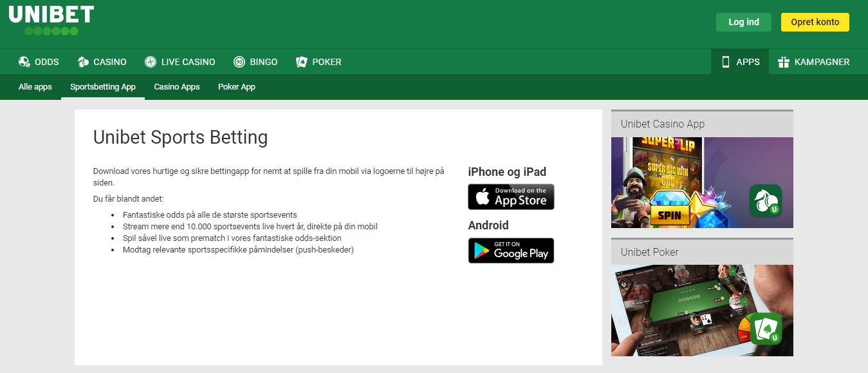Click the phone icon beside APPS
Viewport: 868px width, 373px height.
pyautogui.click(x=726, y=62)
